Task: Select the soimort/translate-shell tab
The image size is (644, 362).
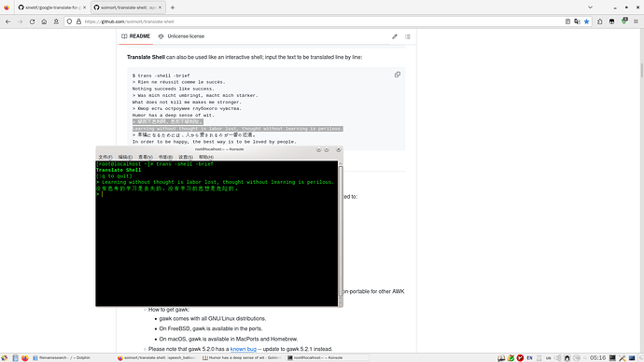Action: point(127,7)
